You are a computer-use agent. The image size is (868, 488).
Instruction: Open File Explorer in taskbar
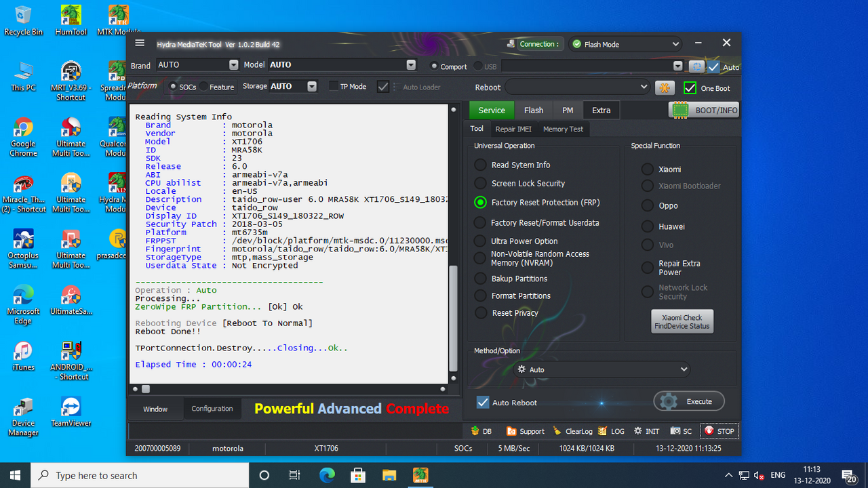click(389, 475)
